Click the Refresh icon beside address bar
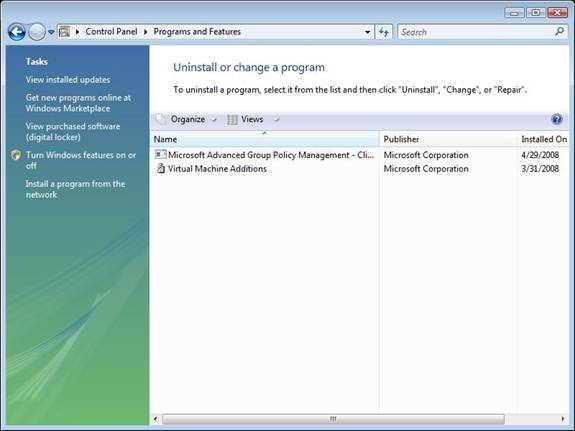Image resolution: width=575 pixels, height=431 pixels. 384,32
